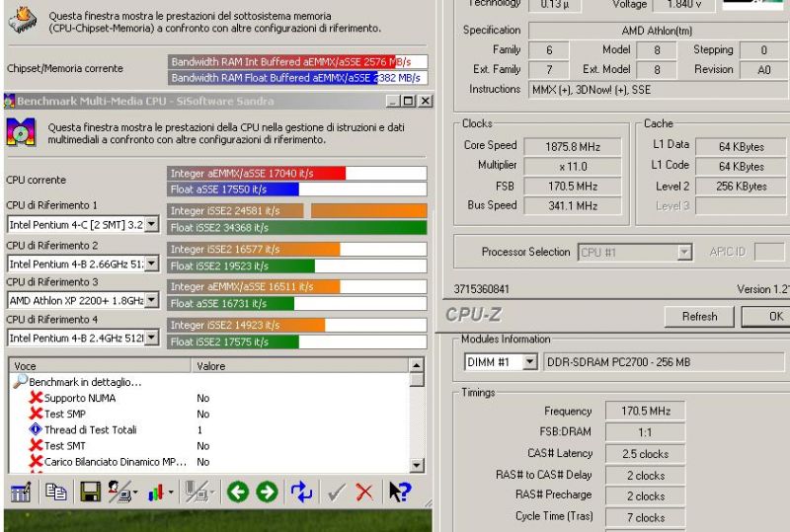Maximize the Benchmark Multi-Media CPU window
The width and height of the screenshot is (790, 532).
coord(409,101)
